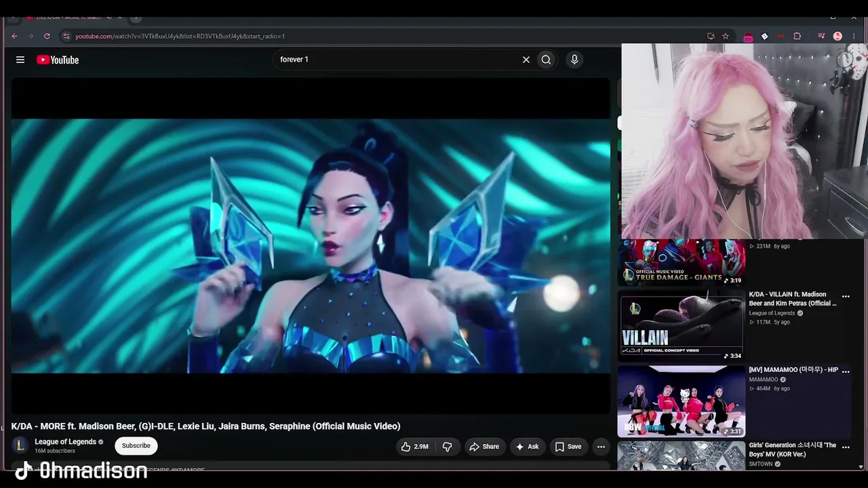
Task: Run search with magnifier button
Action: click(x=546, y=60)
